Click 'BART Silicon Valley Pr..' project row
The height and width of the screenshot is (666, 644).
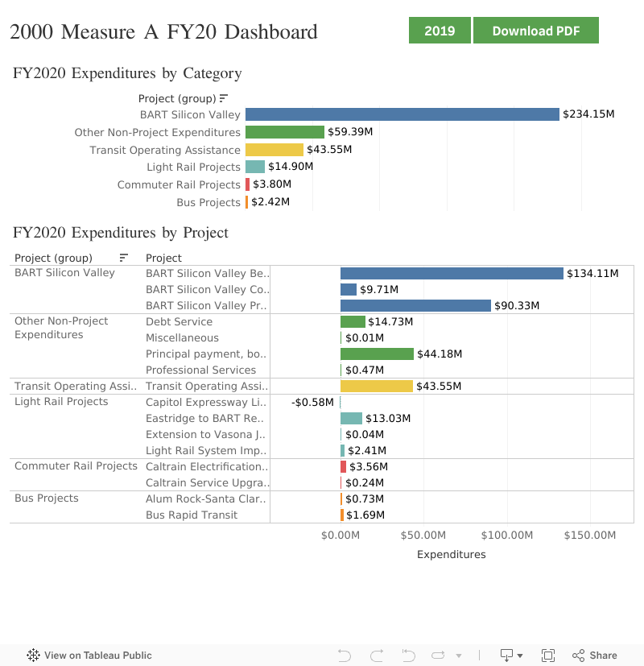pos(206,305)
